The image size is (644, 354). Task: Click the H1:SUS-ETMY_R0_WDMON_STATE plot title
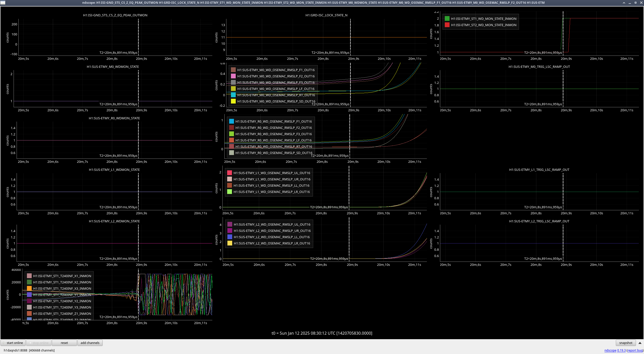point(114,118)
